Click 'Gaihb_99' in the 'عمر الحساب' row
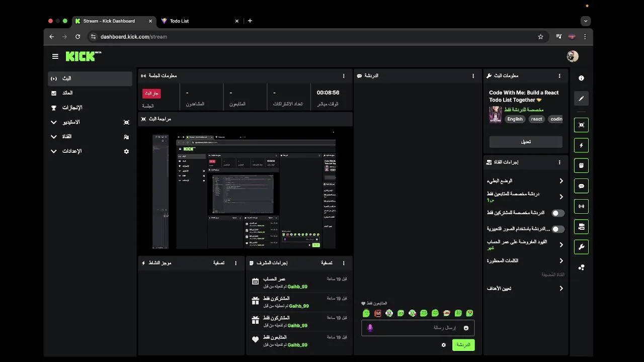This screenshot has width=644, height=362. pyautogui.click(x=297, y=287)
